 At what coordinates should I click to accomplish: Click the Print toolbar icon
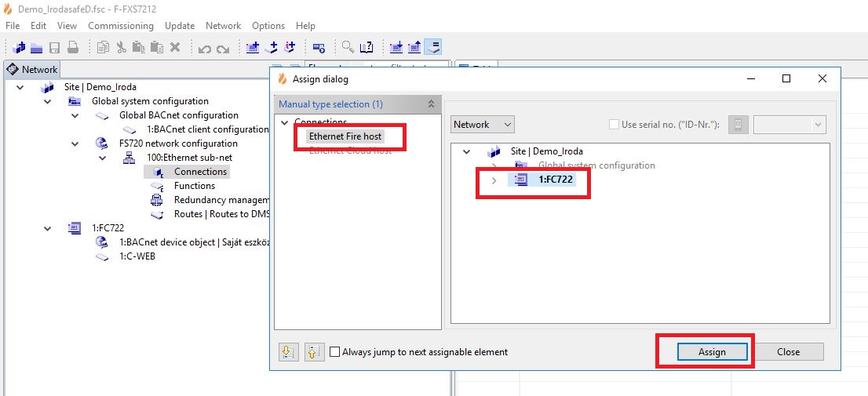[x=72, y=48]
